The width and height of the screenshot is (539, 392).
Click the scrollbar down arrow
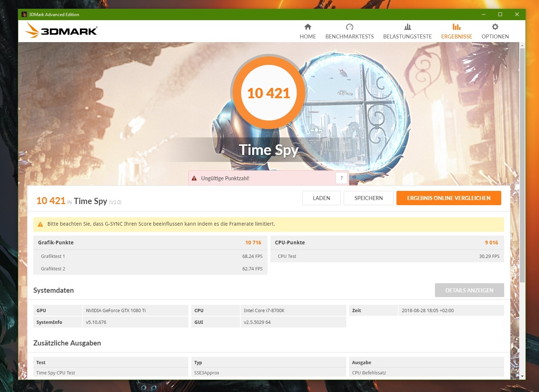(522, 376)
